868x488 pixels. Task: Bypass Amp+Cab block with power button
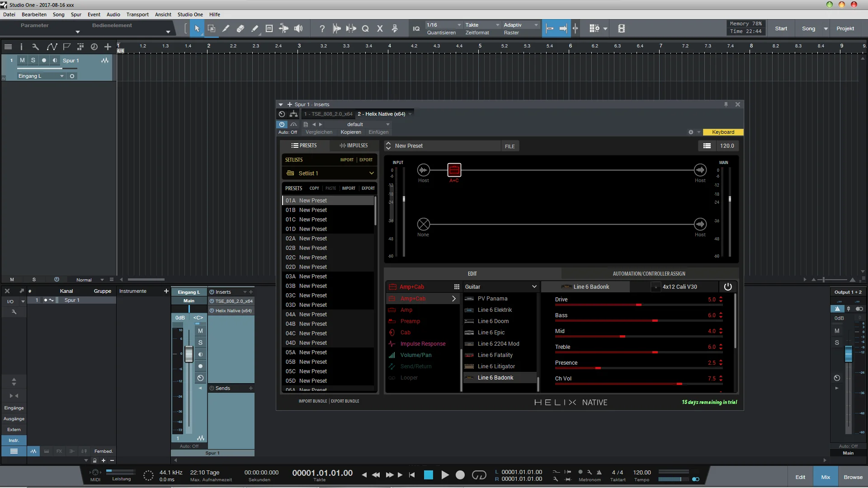[x=728, y=286]
